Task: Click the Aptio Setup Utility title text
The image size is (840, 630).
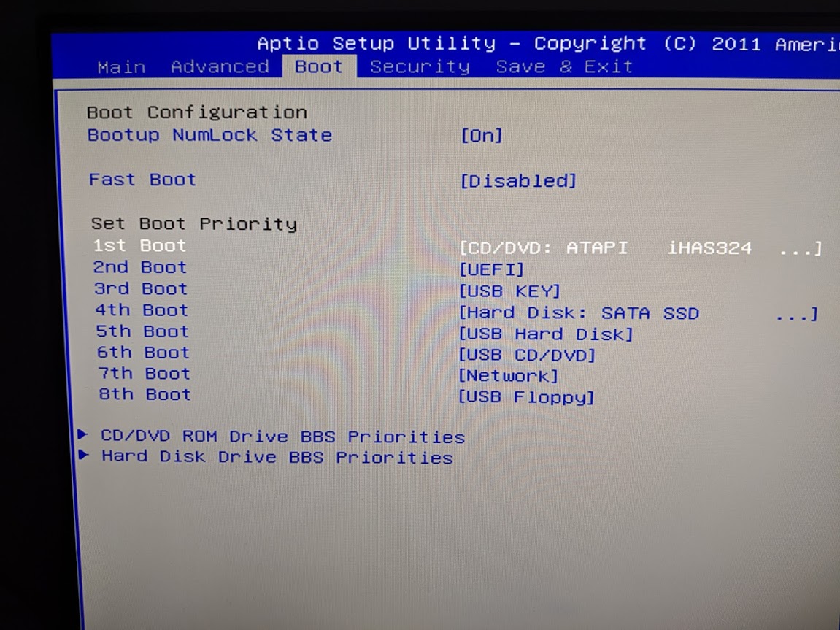Action: (x=377, y=43)
